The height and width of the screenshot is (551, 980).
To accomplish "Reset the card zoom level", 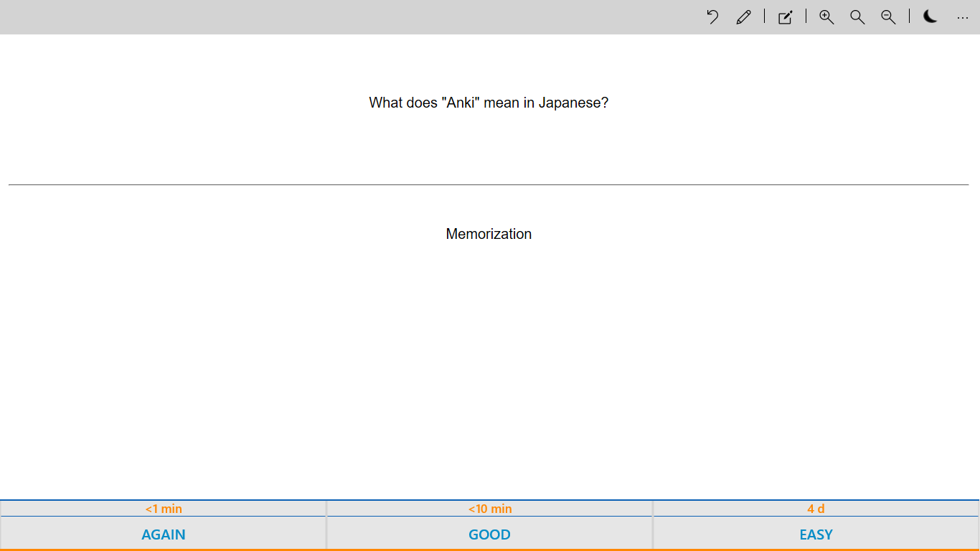I will point(857,17).
